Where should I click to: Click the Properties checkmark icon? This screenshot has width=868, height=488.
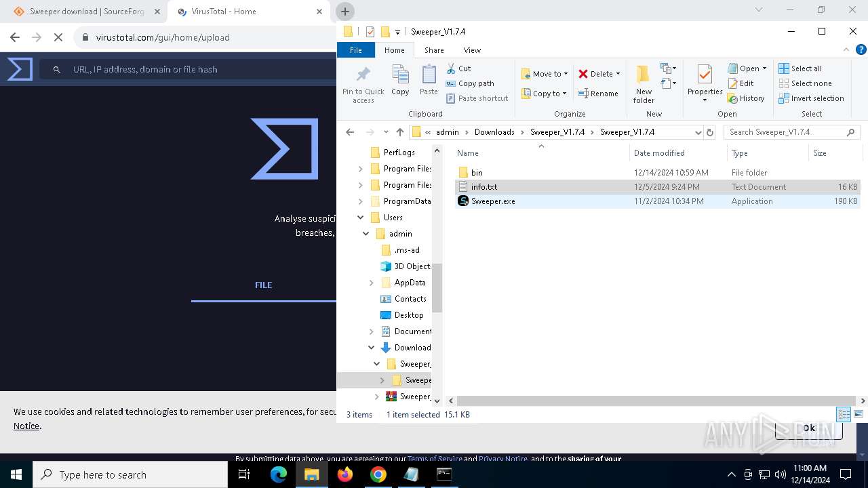pyautogui.click(x=705, y=74)
